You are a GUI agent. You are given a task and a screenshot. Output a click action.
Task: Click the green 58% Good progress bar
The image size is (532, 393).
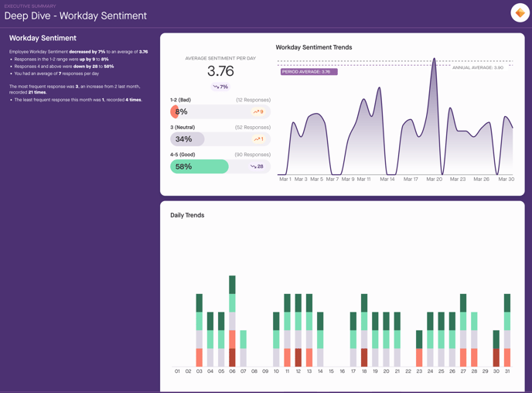(199, 166)
